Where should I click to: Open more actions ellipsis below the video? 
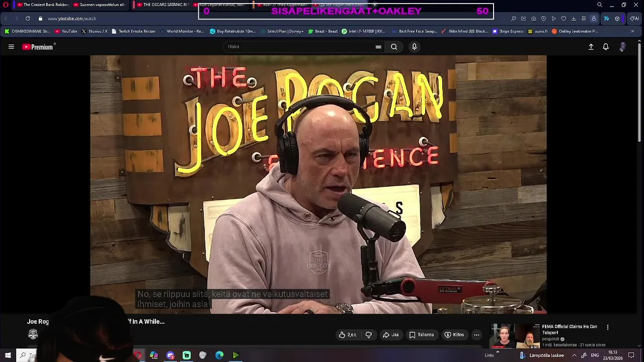pos(476,335)
